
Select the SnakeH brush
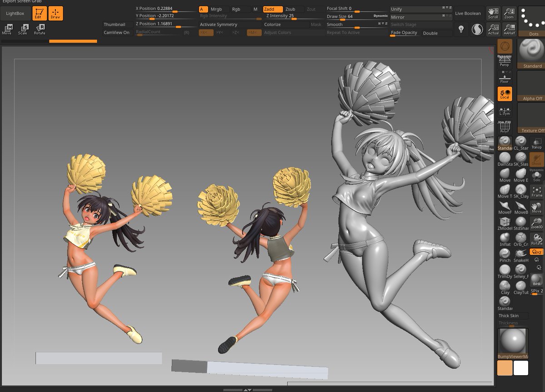521,255
